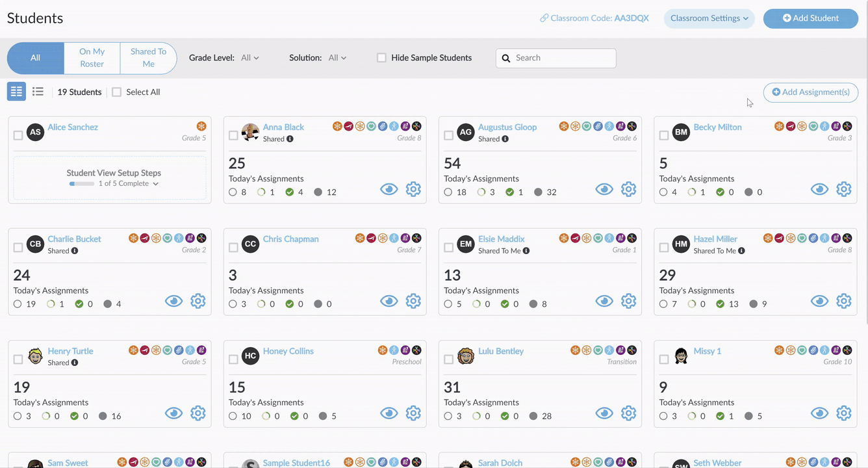
Task: Open settings gear for Chris Chapman
Action: [x=413, y=301]
